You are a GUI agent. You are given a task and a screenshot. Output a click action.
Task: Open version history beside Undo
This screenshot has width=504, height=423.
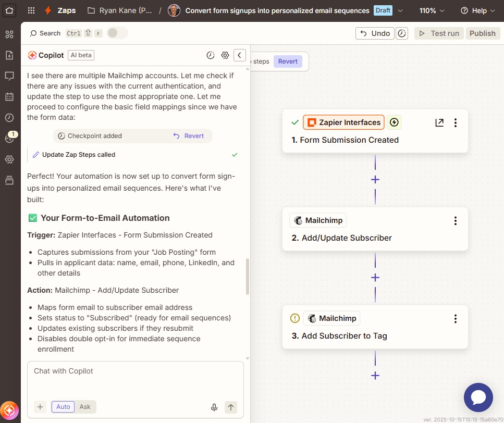(402, 33)
